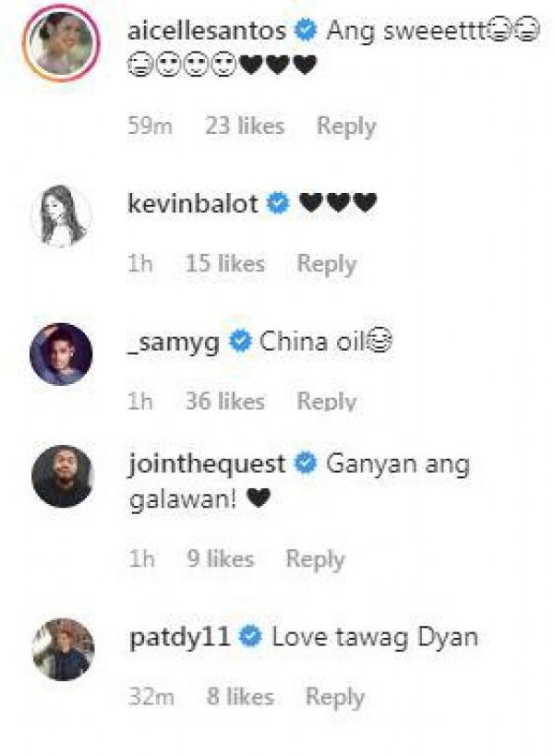Open jointhequest profile avatar
This screenshot has height=756, width=554.
(62, 476)
